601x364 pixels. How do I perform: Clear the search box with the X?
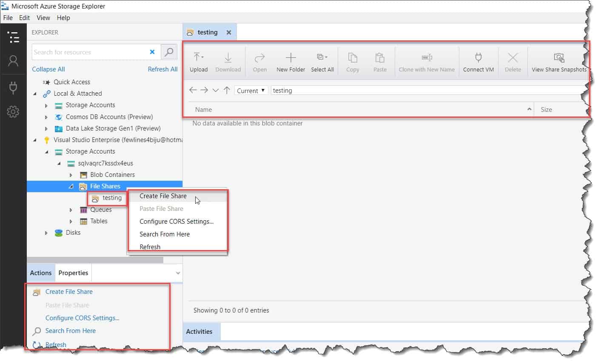pos(152,52)
